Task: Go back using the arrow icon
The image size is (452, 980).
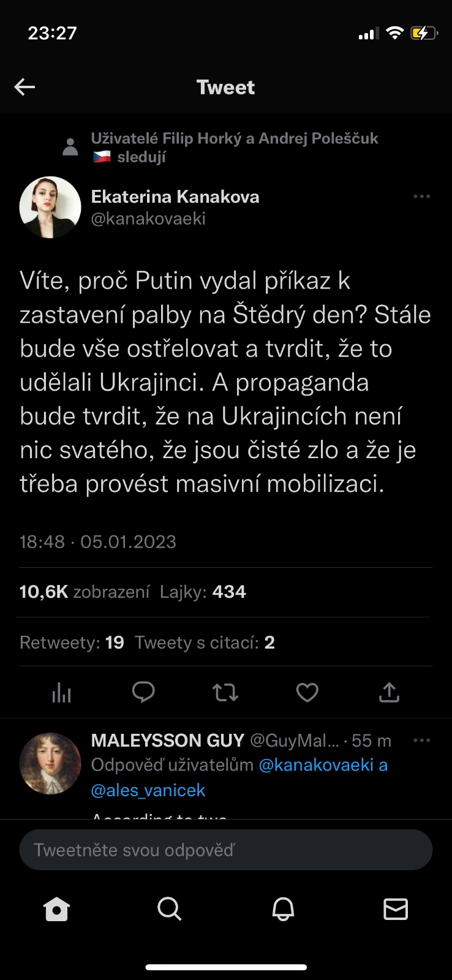Action: (x=24, y=87)
